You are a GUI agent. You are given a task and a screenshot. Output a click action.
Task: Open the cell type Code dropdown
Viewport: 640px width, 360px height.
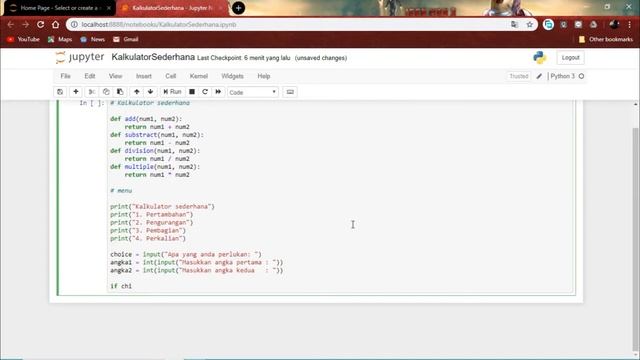click(x=253, y=92)
